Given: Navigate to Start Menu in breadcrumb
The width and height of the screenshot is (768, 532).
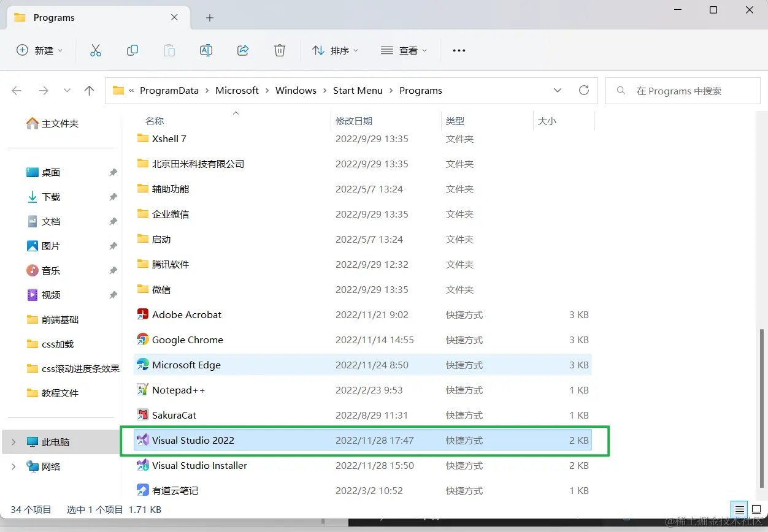Looking at the screenshot, I should [x=358, y=91].
